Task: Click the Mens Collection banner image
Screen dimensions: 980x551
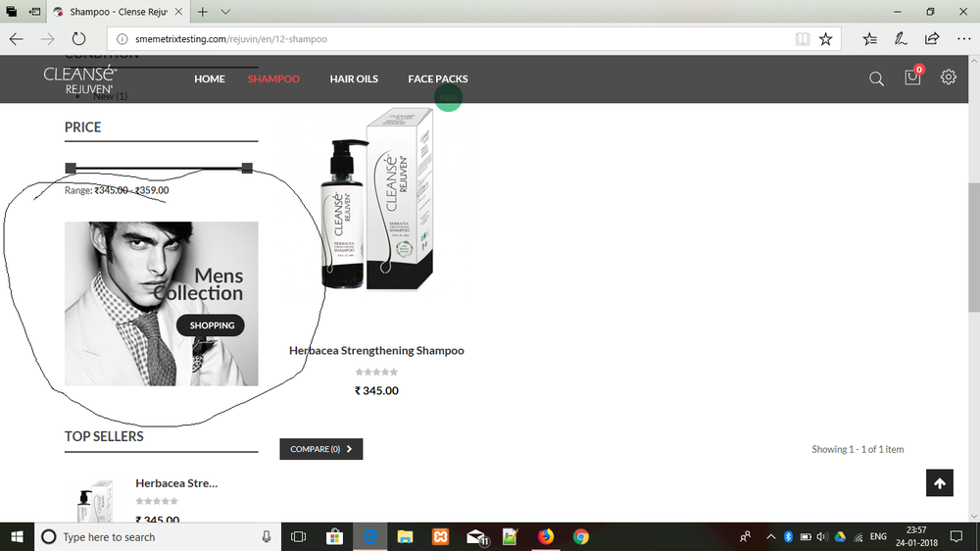Action: [162, 303]
